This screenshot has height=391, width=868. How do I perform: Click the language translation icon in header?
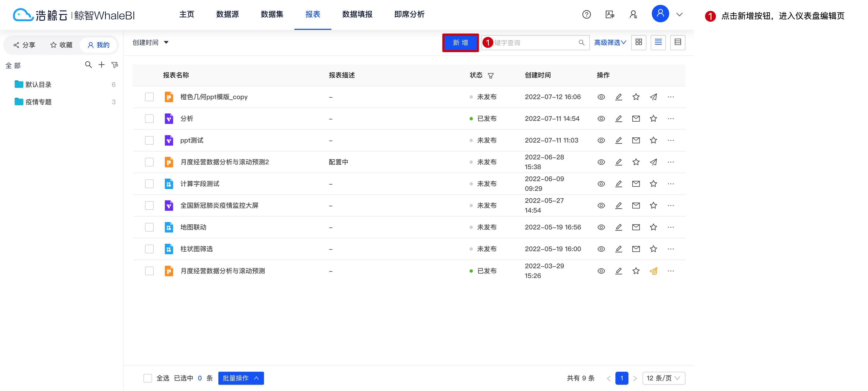pos(609,14)
